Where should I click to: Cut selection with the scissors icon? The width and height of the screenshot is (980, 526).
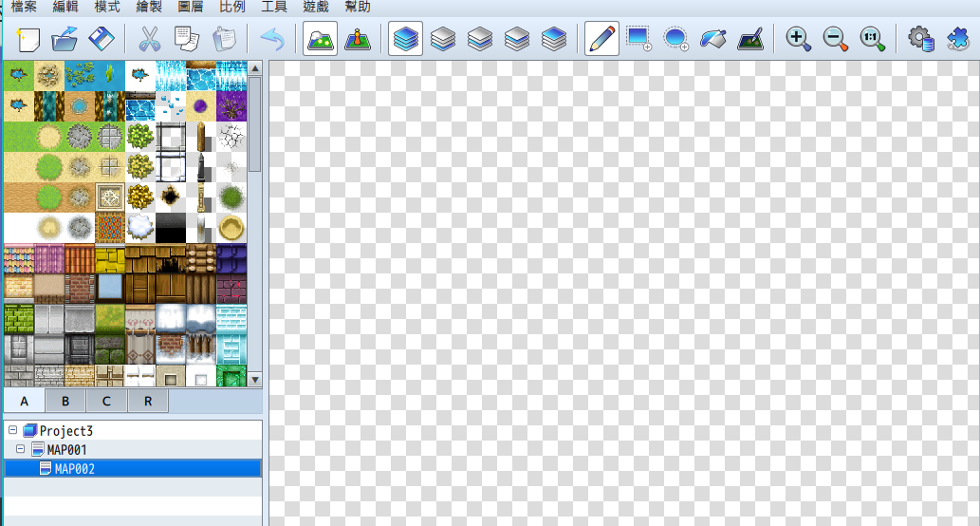(149, 40)
